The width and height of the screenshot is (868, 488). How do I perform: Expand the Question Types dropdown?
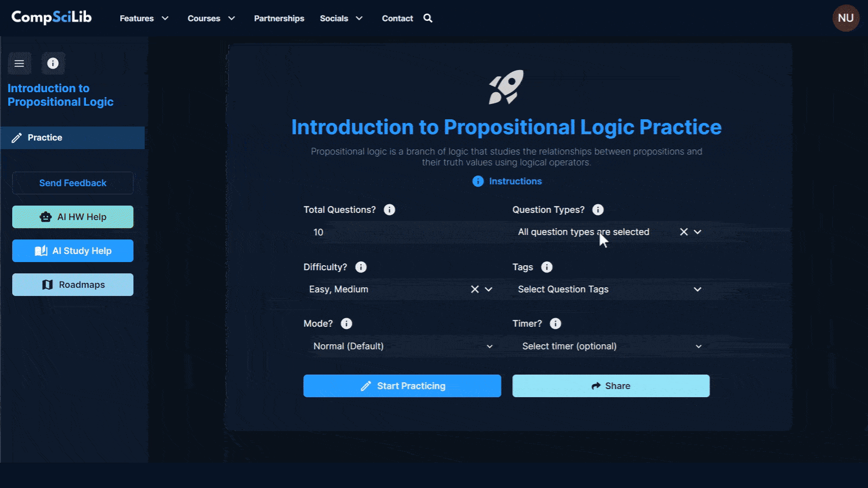[698, 232]
